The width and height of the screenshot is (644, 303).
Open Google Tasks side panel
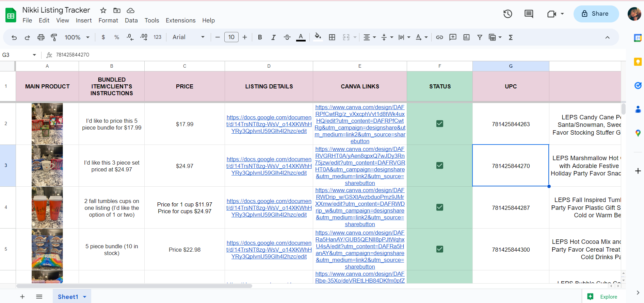click(x=638, y=85)
